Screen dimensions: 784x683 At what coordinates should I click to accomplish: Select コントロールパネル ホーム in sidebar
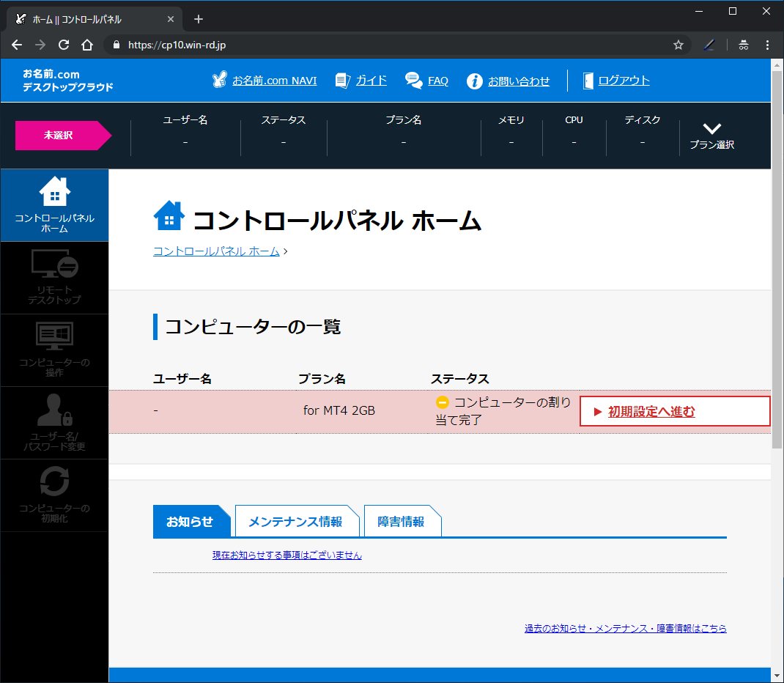(x=54, y=205)
